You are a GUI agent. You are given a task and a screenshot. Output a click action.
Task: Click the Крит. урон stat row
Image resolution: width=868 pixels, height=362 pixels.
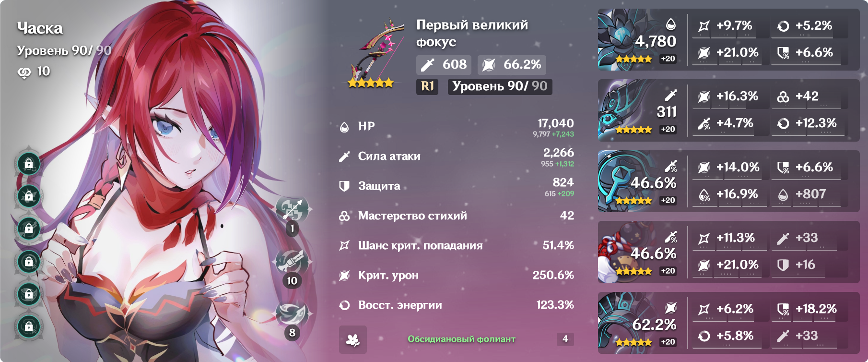(x=457, y=275)
